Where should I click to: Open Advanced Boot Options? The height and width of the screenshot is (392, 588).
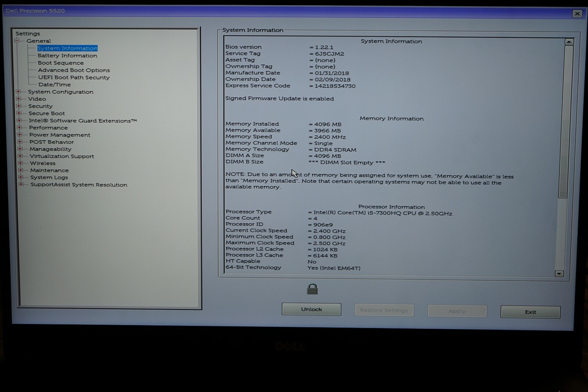coord(74,70)
